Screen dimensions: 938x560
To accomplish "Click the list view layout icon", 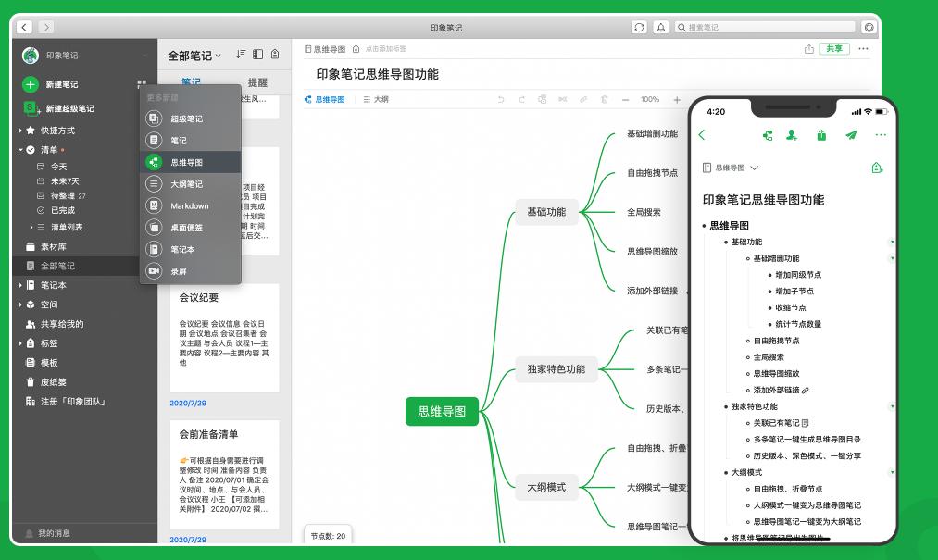I will point(257,54).
